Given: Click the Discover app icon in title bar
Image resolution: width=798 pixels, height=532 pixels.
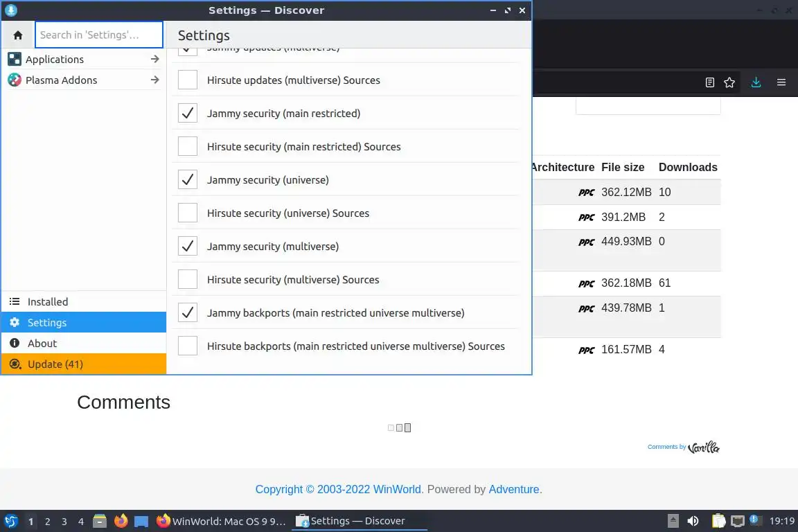Looking at the screenshot, I should pyautogui.click(x=10, y=10).
